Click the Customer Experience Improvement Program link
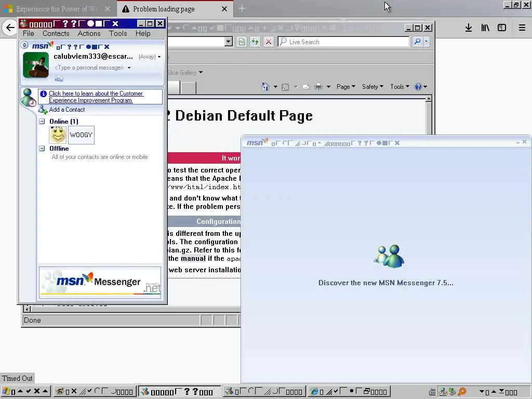Viewport: 532px width, 399px height. 96,97
